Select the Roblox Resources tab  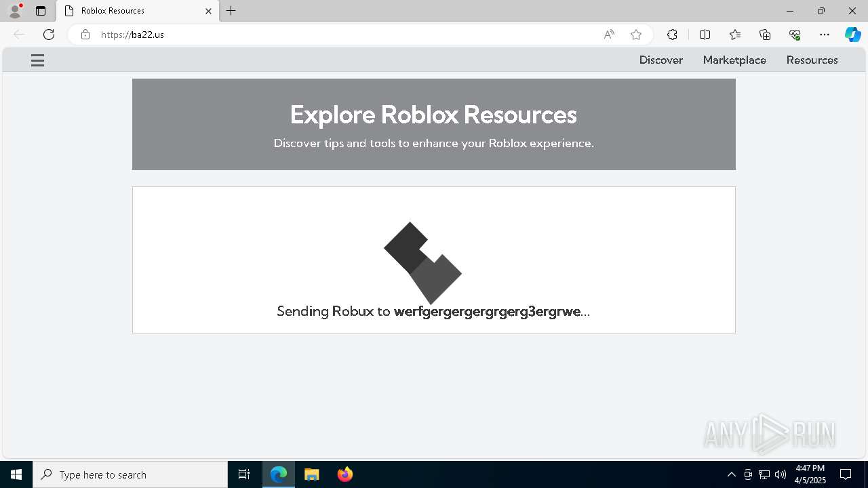click(x=138, y=11)
